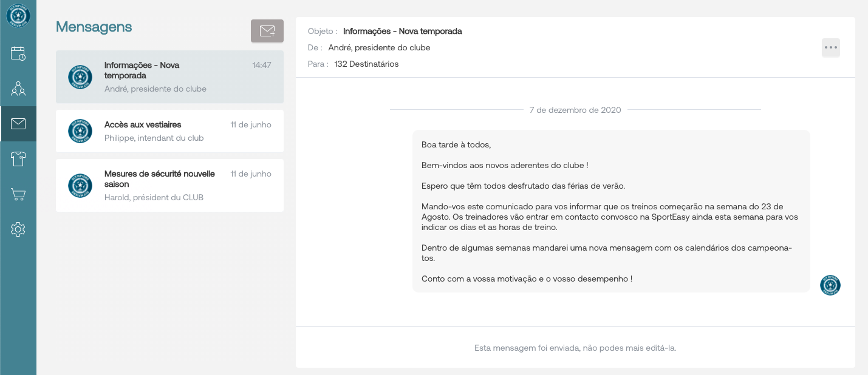Screen dimensions: 868x375
Task: Open settings gear in sidebar
Action: point(18,229)
